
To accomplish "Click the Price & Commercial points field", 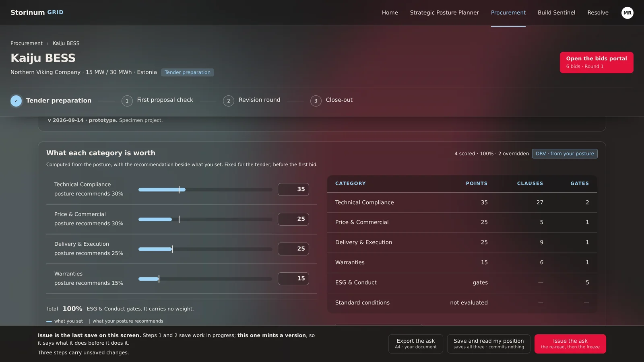I will (x=293, y=219).
